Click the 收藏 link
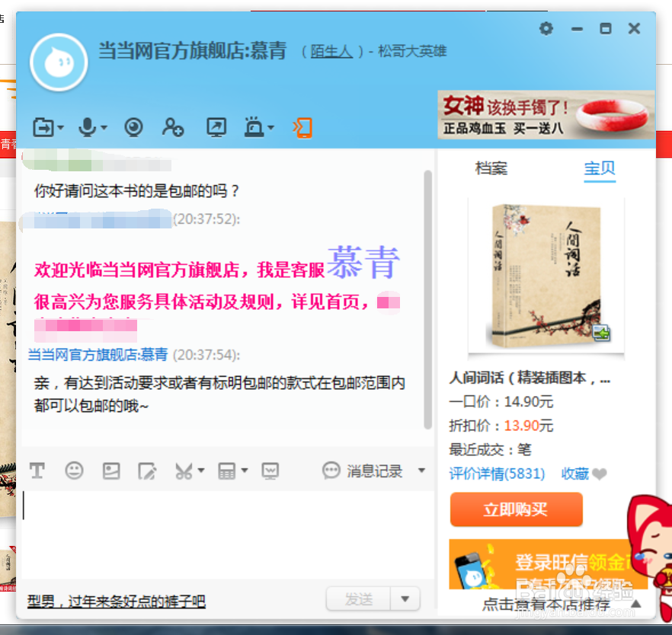Image resolution: width=672 pixels, height=635 pixels. click(575, 474)
